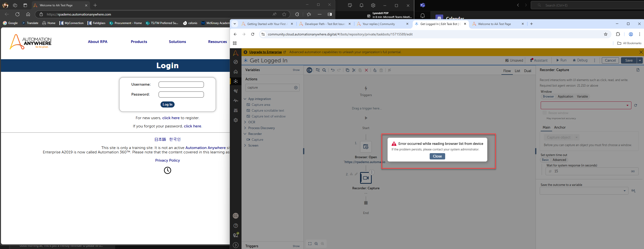Viewport: 644px width, 249px height.
Task: Click the Save button
Action: [x=629, y=60]
